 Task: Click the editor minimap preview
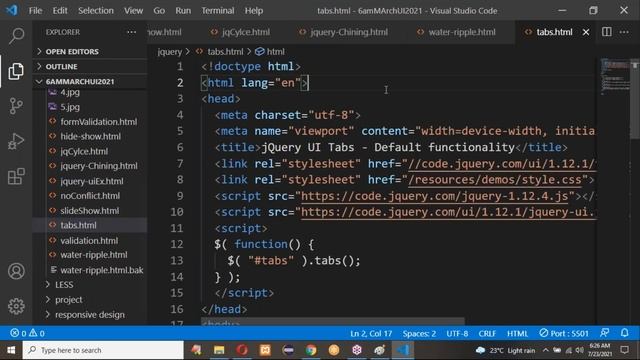coord(615,77)
